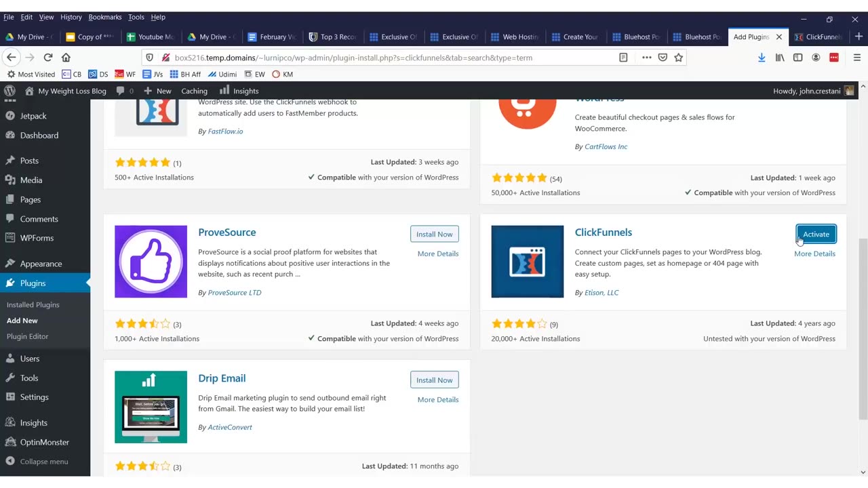Open Caching in the admin bar
Image resolution: width=868 pixels, height=488 pixels.
click(194, 91)
